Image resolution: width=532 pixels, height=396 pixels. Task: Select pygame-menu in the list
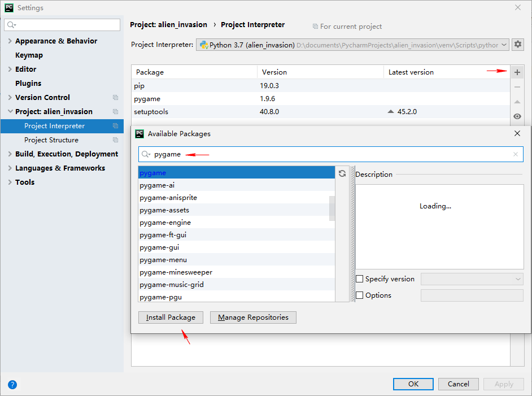pyautogui.click(x=237, y=260)
